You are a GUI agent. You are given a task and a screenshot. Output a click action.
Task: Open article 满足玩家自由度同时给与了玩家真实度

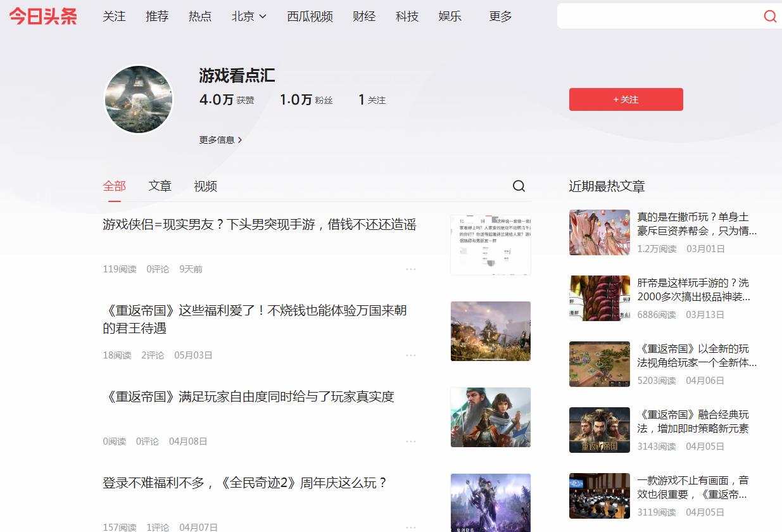[249, 397]
